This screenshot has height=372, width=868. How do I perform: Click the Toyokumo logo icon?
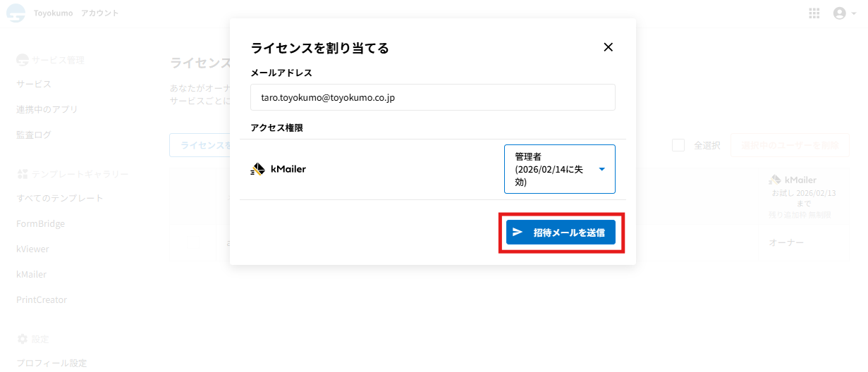point(16,13)
